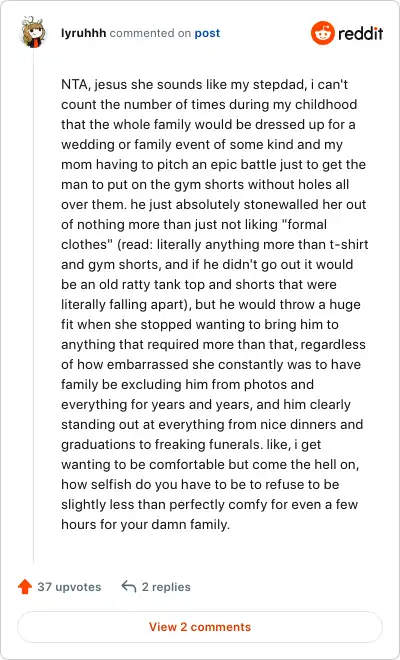Click the Reddit Snoo logo icon
Viewport: 400px width, 660px height.
323,33
